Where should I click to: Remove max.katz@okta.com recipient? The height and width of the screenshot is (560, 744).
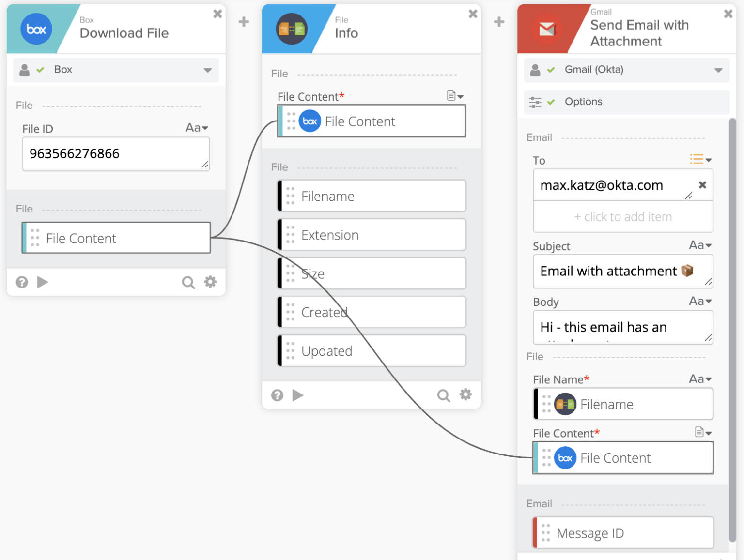tap(702, 185)
